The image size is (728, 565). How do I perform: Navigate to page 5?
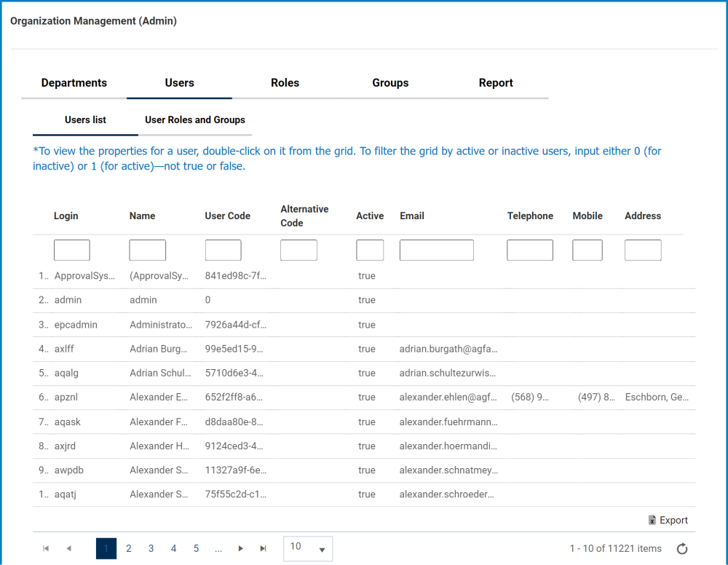pos(196,548)
